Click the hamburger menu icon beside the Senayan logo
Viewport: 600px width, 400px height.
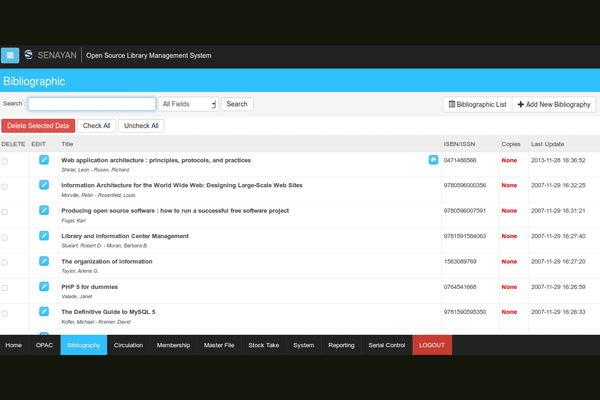click(10, 55)
